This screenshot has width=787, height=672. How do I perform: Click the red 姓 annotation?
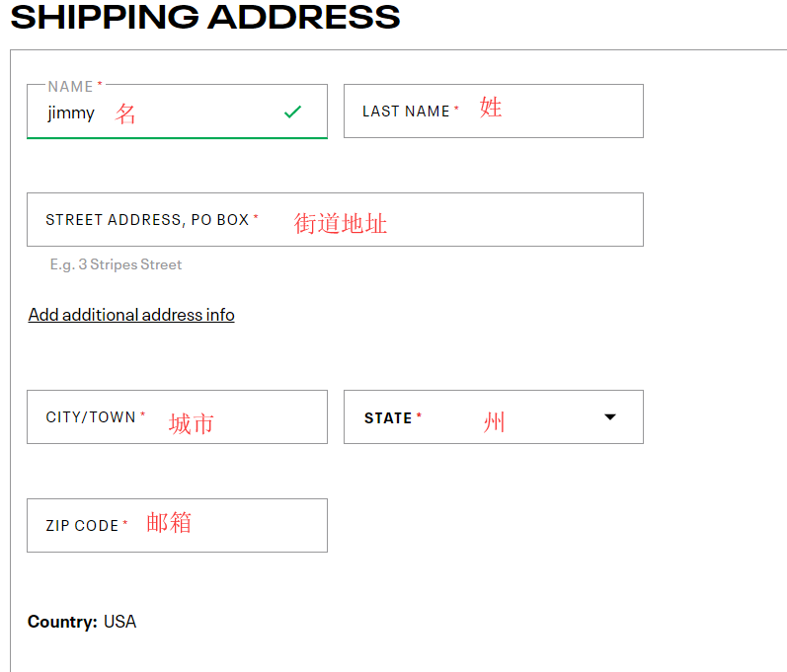coord(491,108)
